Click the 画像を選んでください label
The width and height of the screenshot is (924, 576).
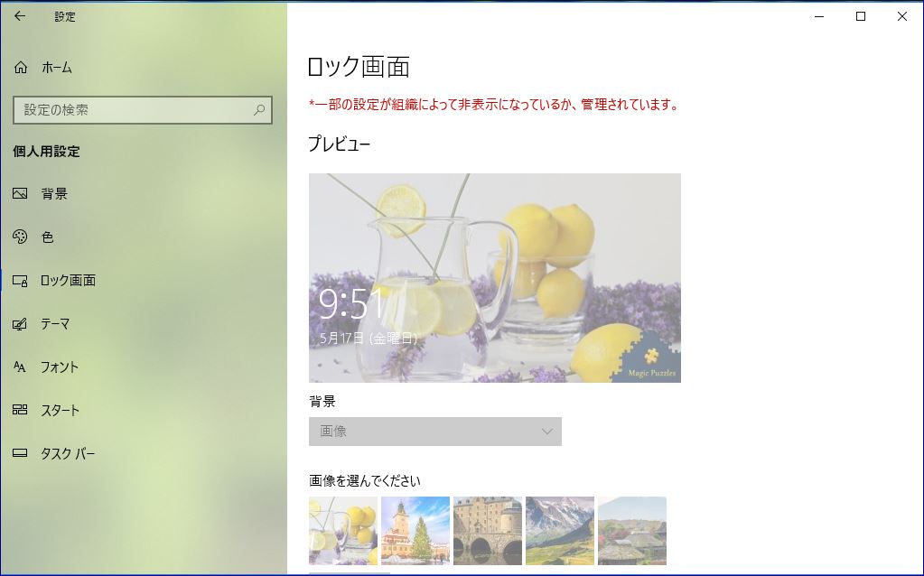pyautogui.click(x=365, y=480)
